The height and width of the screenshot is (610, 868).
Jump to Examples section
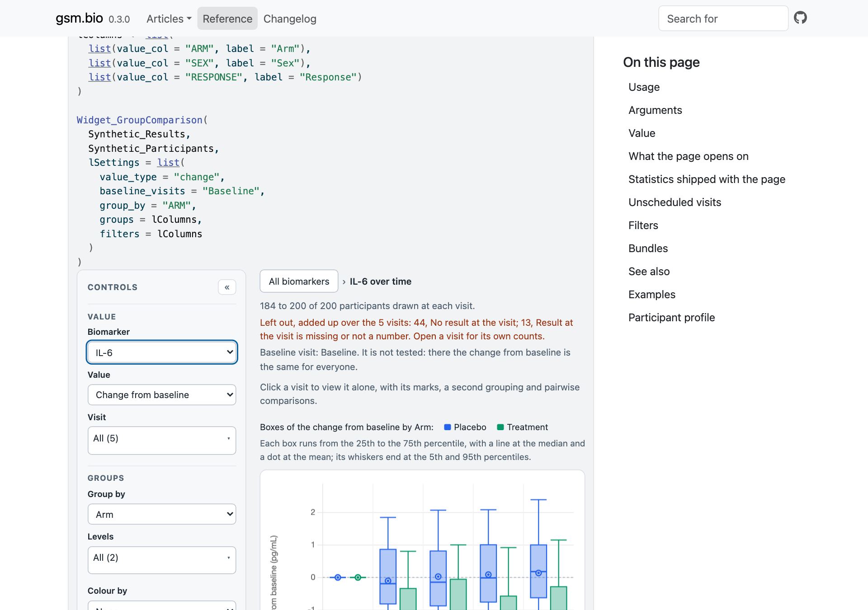coord(651,295)
